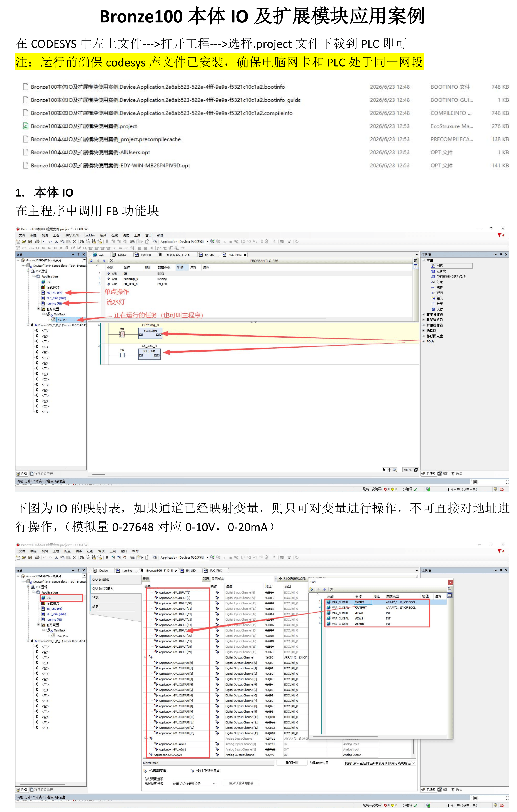Collapse 任务配置 node in ladder editor window tree
Screen dimensions: 517x812
tap(38, 309)
